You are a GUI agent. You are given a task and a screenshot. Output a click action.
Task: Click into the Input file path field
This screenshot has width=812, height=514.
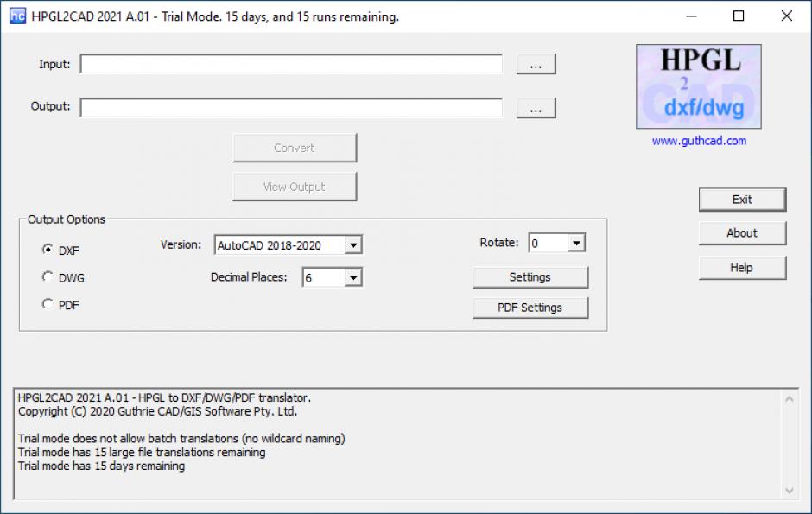(291, 64)
